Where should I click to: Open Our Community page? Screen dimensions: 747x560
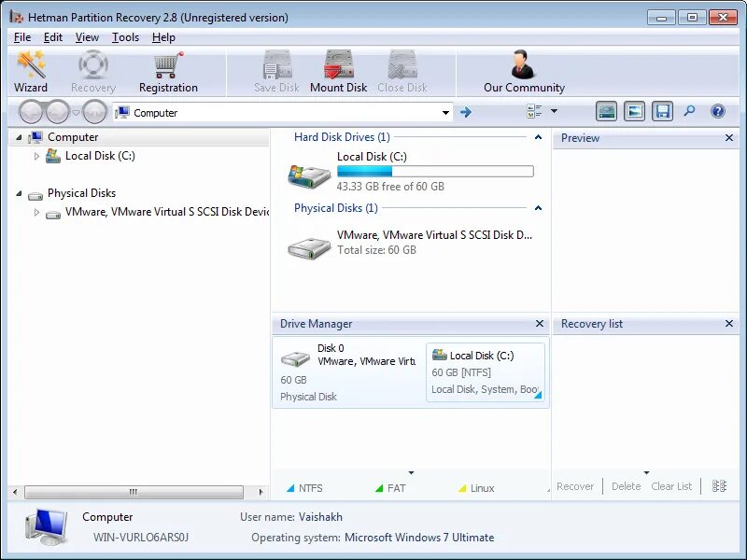(x=524, y=72)
